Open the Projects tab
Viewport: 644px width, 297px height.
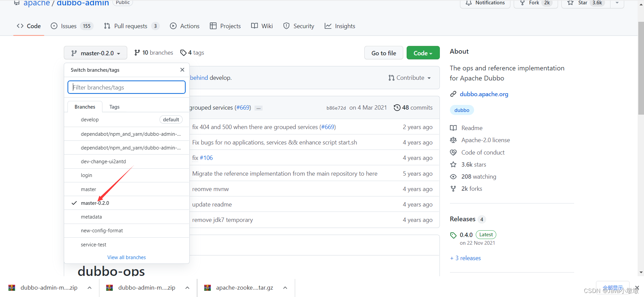click(225, 26)
